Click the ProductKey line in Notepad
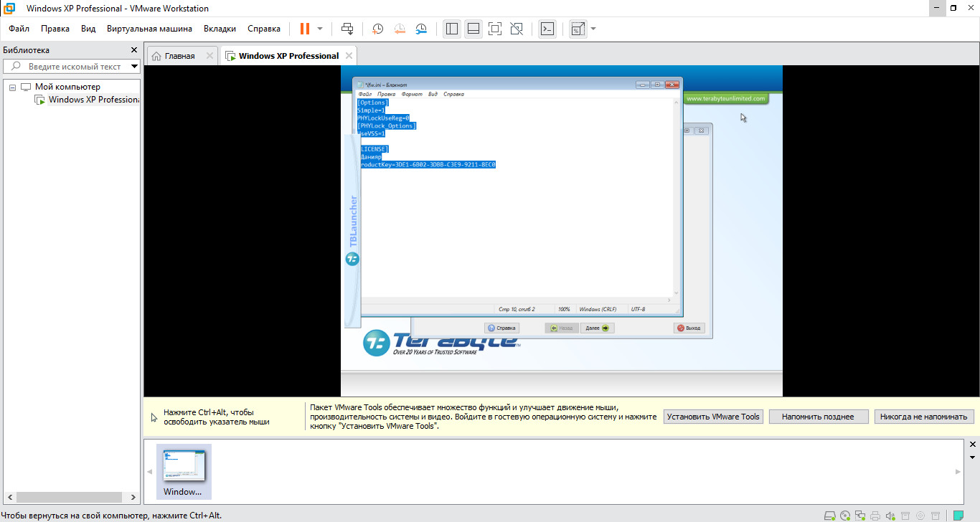Viewport: 980px width, 522px height. tap(427, 164)
